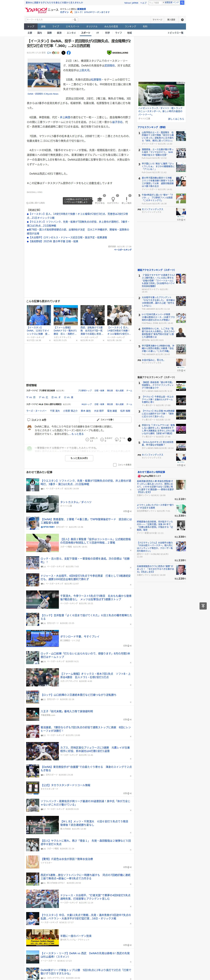Click the 共感した smiley reaction on comment
The image size is (210, 980).
(x=87, y=439)
